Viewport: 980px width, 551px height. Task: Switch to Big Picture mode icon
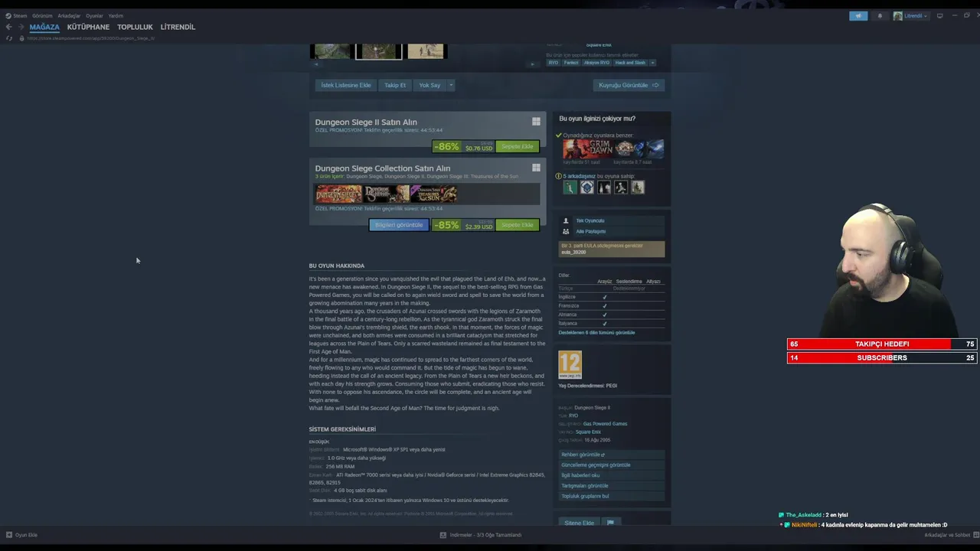pos(939,15)
